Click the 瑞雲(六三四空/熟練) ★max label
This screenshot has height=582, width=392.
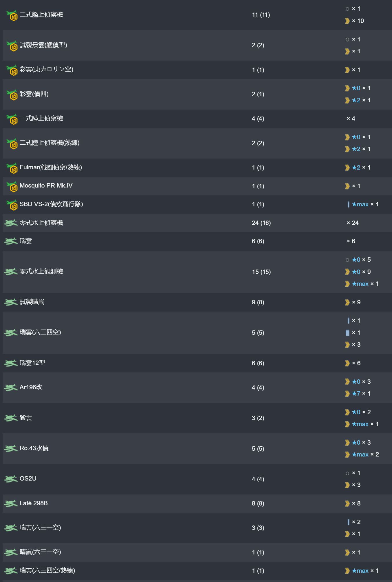tap(360, 571)
